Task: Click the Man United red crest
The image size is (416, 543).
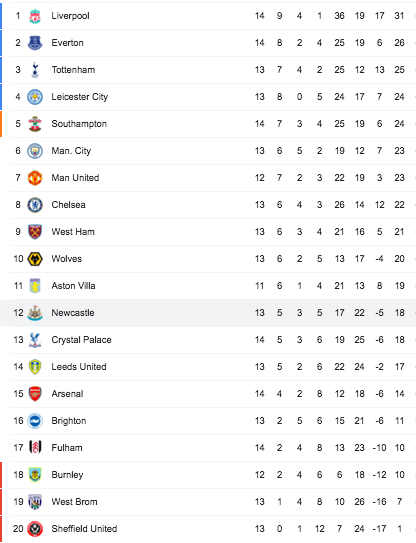Action: click(35, 178)
